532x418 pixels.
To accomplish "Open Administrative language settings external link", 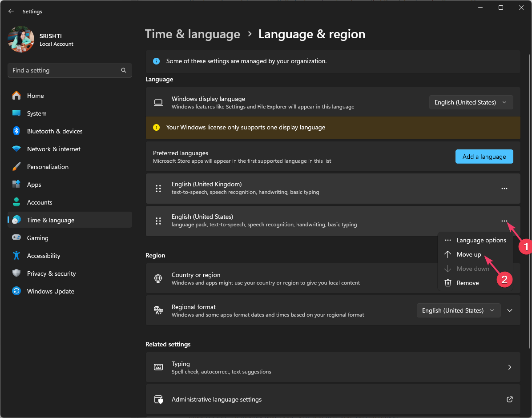I will (x=509, y=399).
